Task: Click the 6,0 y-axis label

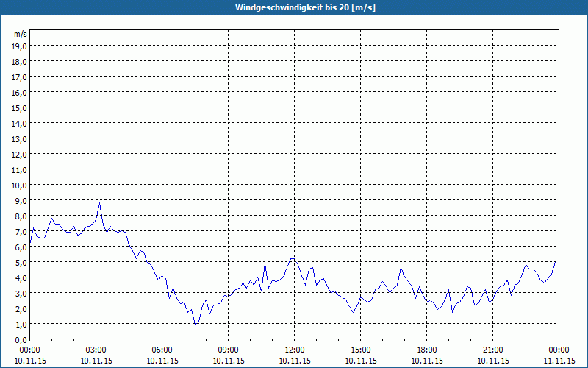Action: pos(21,247)
